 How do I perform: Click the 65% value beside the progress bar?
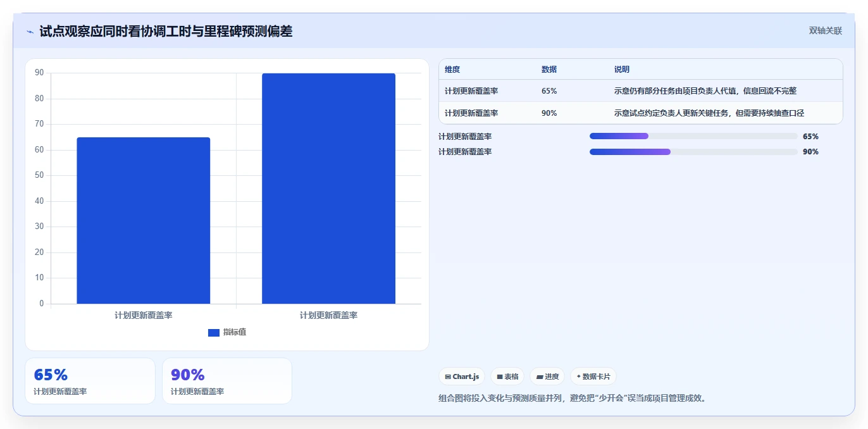coord(810,136)
